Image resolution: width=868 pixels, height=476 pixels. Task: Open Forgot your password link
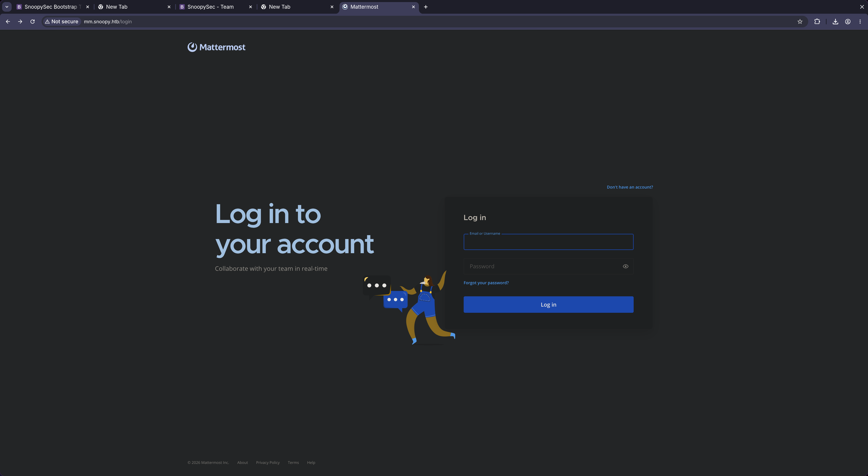(x=486, y=283)
